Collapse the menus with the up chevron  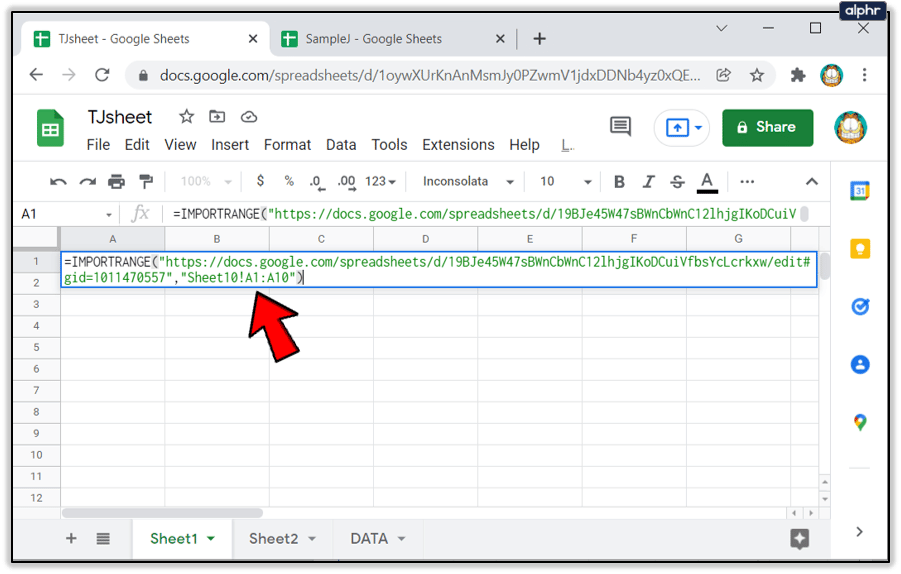point(811,182)
